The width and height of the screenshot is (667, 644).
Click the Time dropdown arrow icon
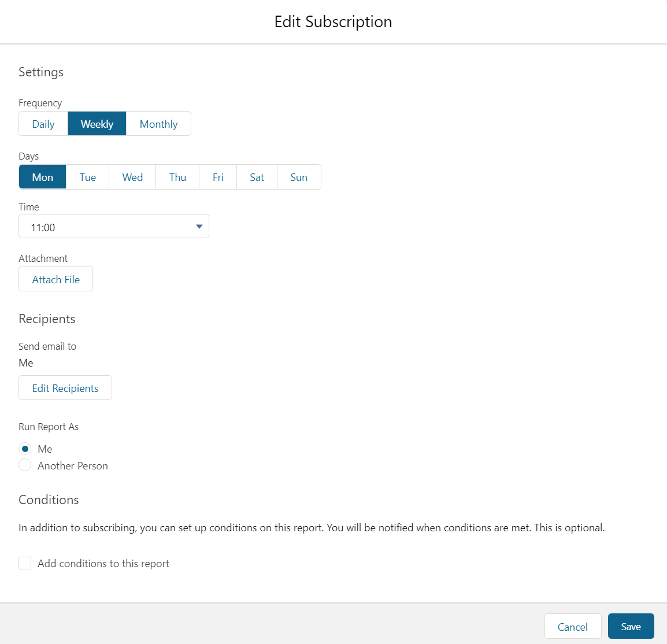[199, 226]
